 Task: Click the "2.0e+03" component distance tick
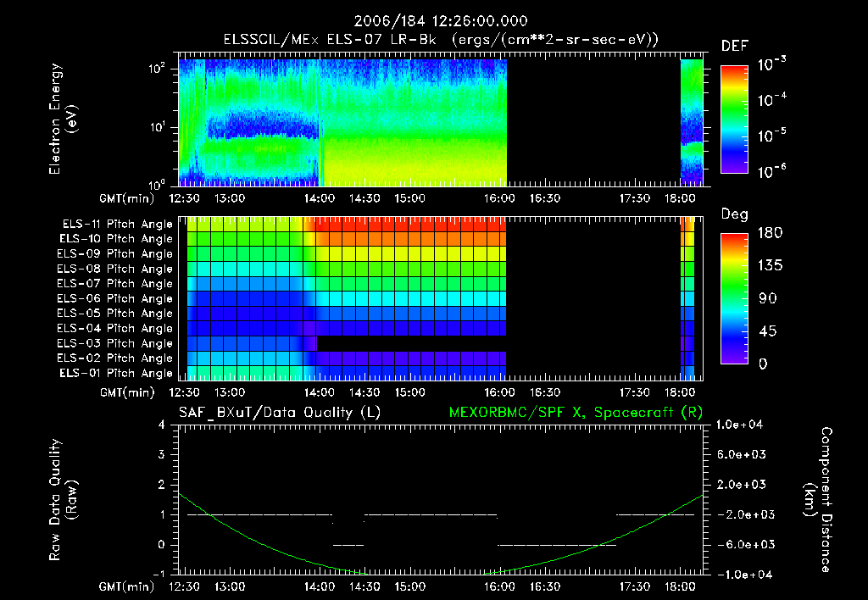(x=741, y=485)
